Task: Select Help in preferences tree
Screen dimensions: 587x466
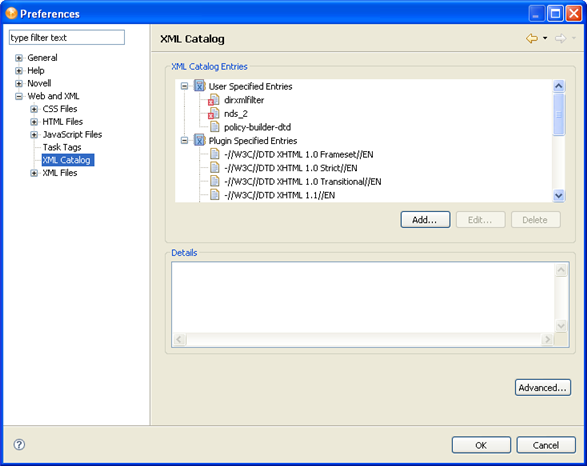Action: [x=36, y=70]
